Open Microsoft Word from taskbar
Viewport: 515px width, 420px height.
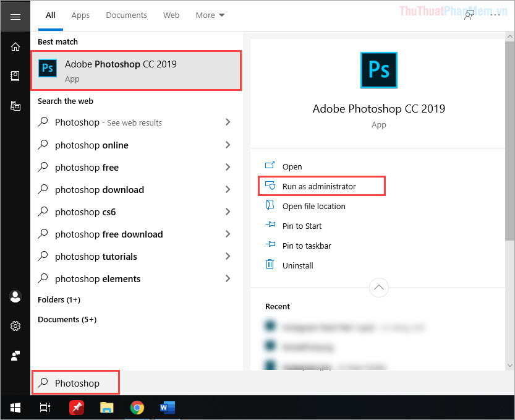[x=167, y=408]
